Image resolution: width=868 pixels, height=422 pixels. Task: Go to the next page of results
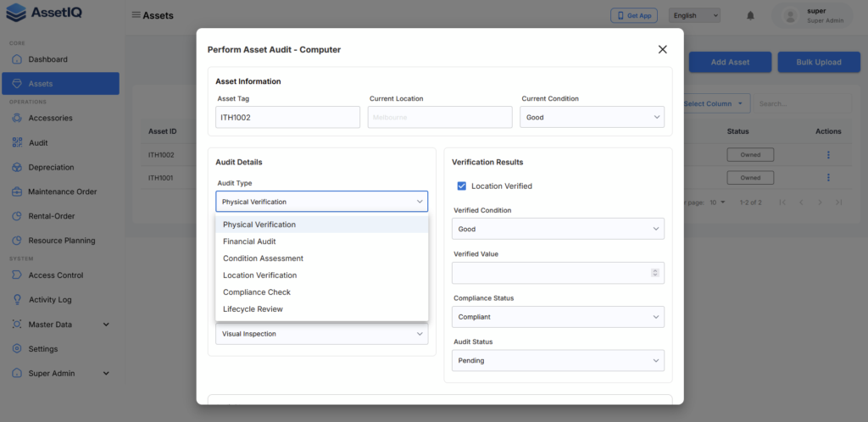(821, 203)
